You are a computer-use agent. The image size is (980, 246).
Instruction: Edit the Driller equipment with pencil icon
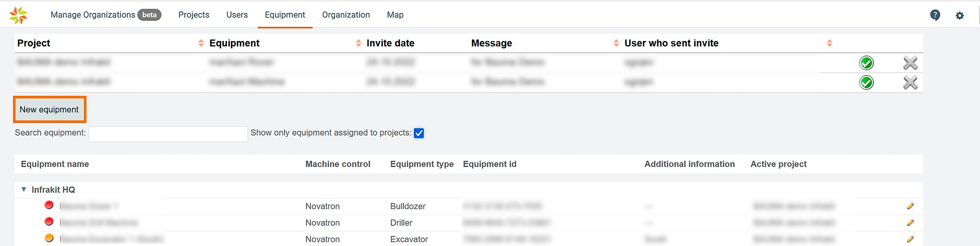pos(910,223)
